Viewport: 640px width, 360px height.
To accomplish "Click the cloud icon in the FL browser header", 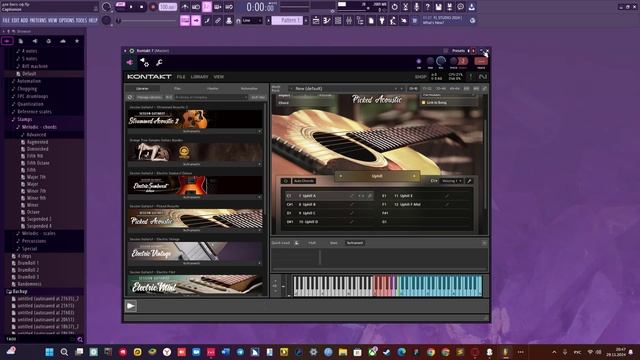I will tap(62, 41).
